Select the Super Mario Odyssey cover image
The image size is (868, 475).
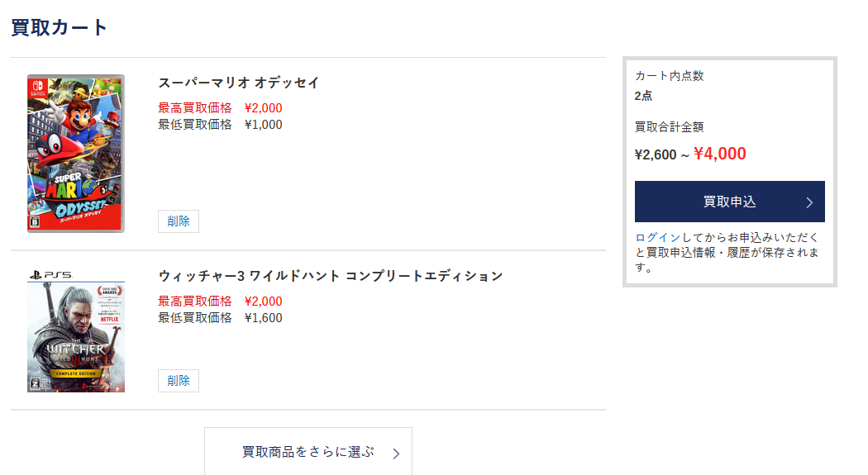tap(76, 154)
